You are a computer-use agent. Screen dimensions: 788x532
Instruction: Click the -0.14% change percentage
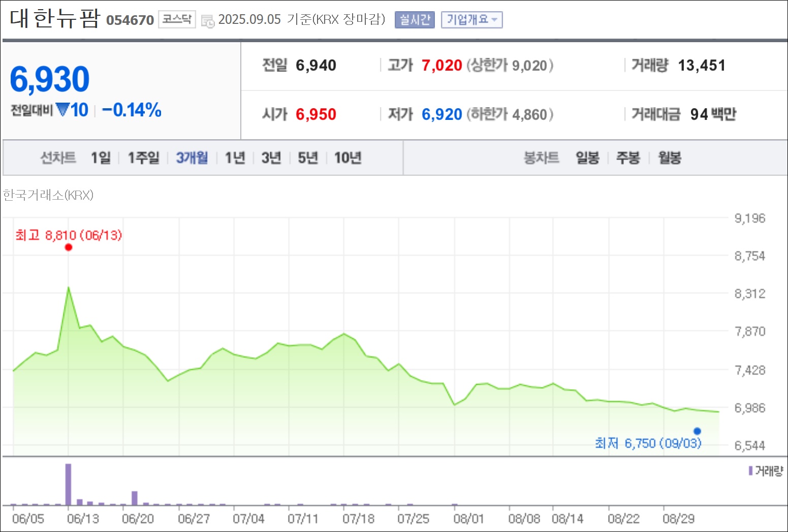(132, 110)
